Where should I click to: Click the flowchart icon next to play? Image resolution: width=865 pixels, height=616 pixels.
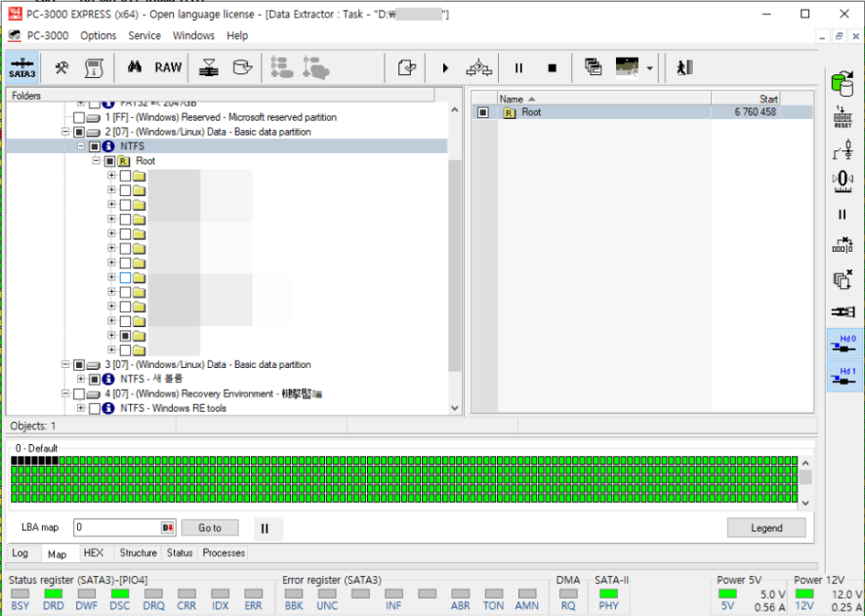(478, 67)
